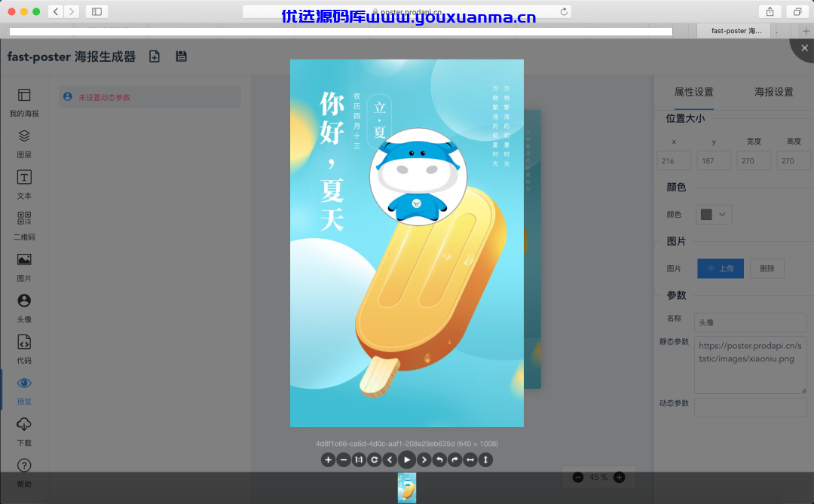Open the 颜色 color picker swatch

pos(714,215)
